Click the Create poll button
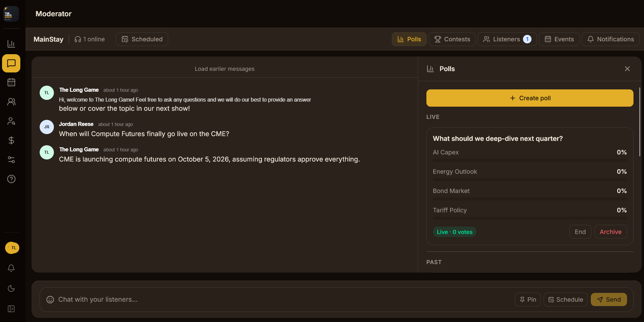 coord(530,98)
